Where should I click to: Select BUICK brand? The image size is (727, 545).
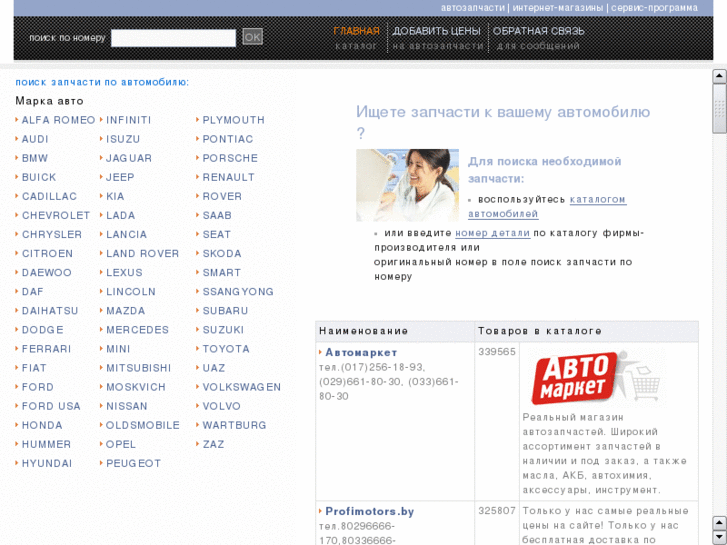coord(39,177)
